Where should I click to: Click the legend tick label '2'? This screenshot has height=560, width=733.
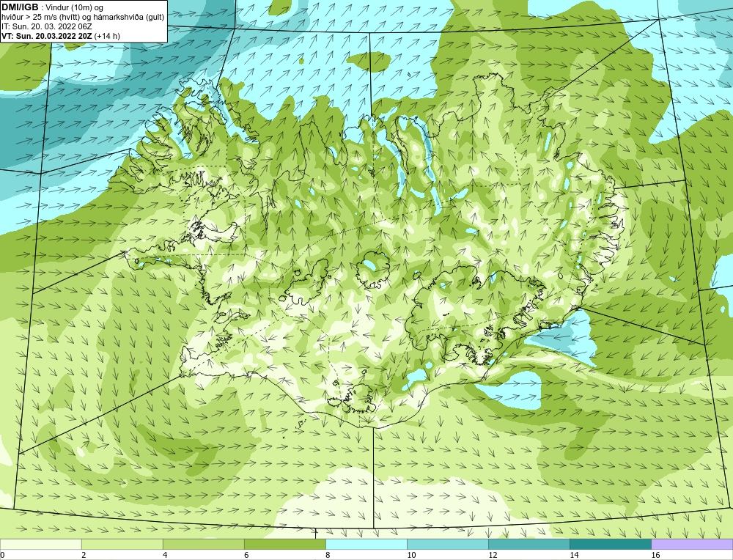(84, 555)
